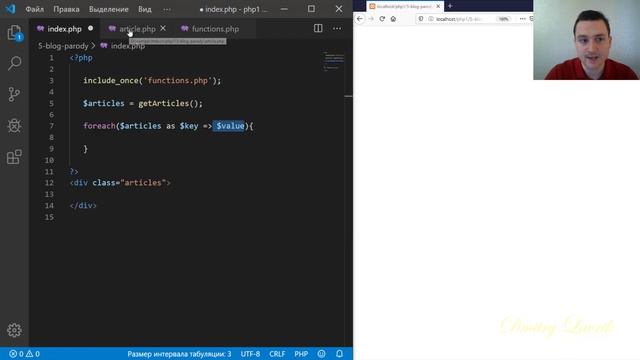Click unsaved dot on index.php tab

tap(91, 28)
